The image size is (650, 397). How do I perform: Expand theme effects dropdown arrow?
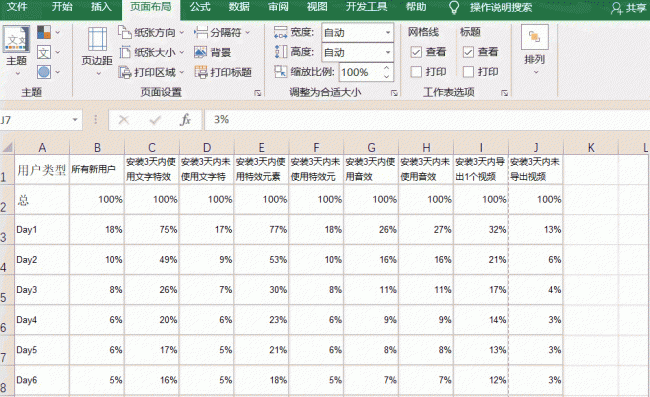58,72
